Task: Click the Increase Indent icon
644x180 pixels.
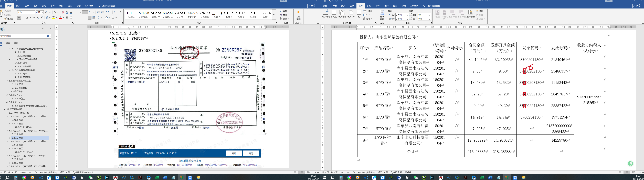Action: (102, 12)
